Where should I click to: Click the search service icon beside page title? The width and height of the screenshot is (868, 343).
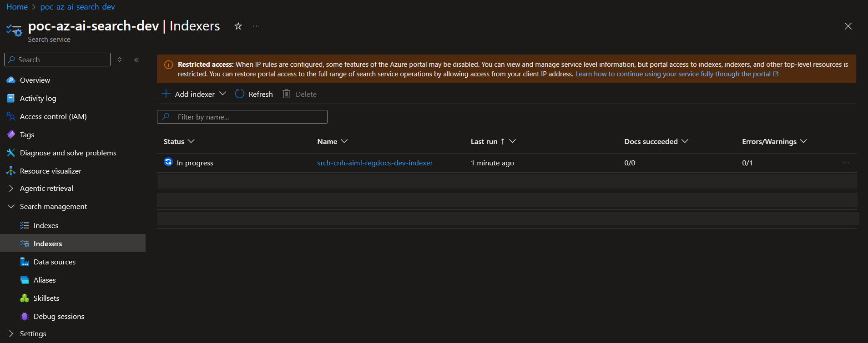(x=14, y=30)
